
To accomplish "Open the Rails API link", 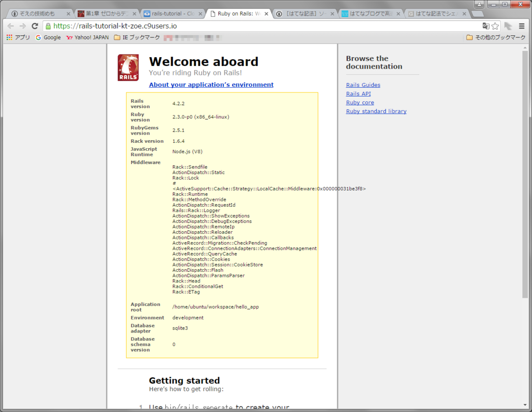I will (x=358, y=94).
